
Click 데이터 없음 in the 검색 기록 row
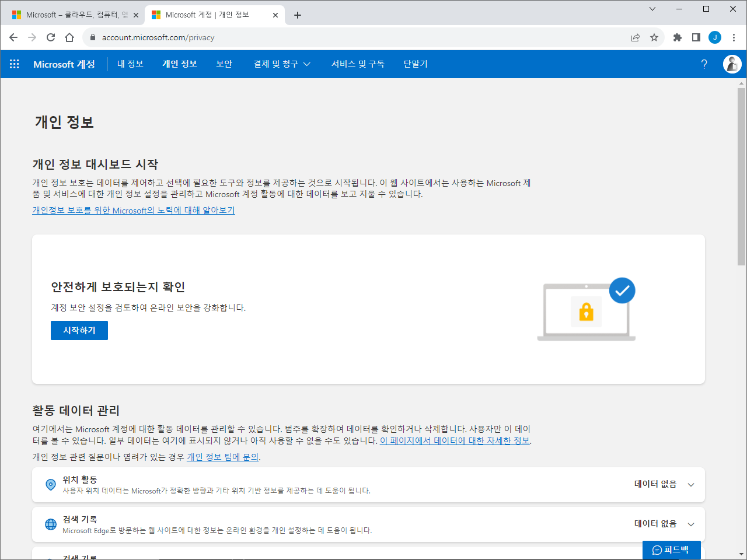tap(655, 524)
